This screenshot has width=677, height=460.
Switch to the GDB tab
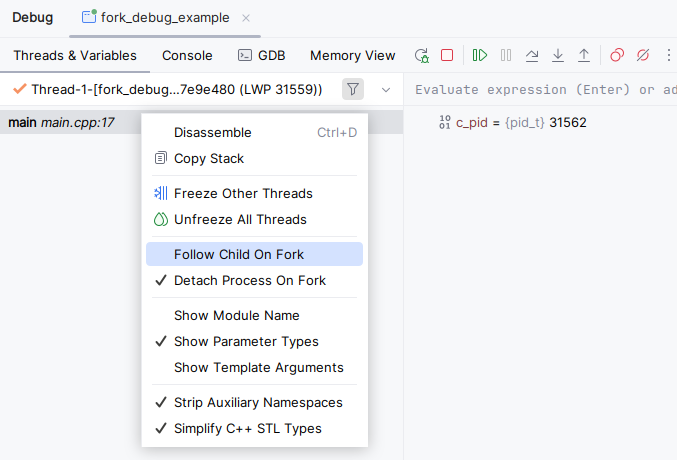click(x=261, y=56)
